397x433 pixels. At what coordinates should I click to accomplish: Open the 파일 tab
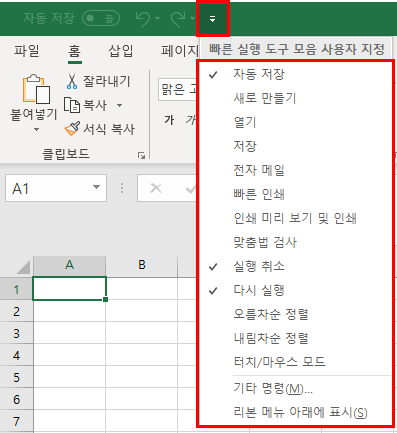coord(26,51)
